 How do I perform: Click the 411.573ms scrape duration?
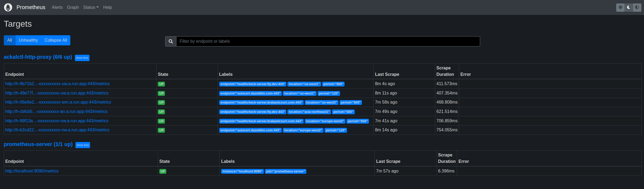pyautogui.click(x=447, y=84)
